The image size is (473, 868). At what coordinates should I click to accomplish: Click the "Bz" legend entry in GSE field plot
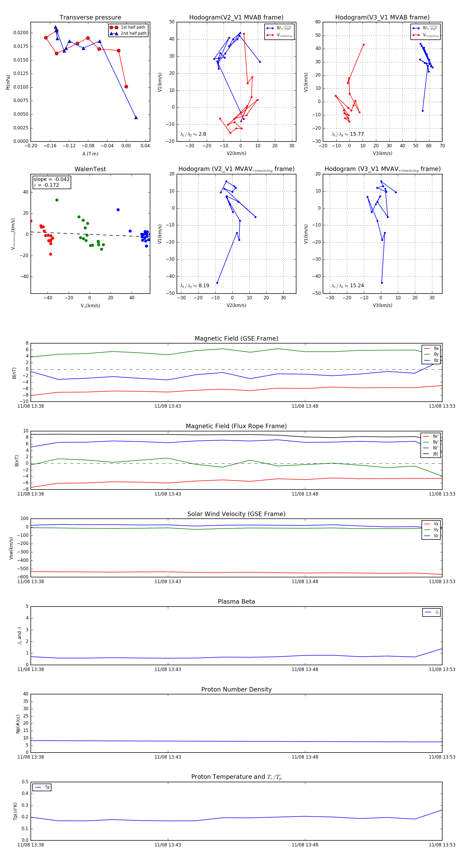coord(431,360)
